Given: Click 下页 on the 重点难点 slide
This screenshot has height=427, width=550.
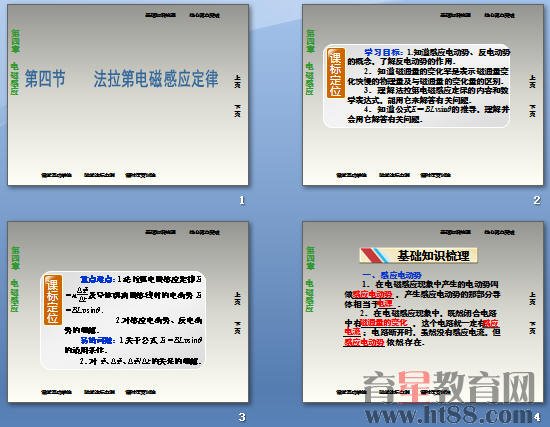Looking at the screenshot, I should (x=237, y=328).
